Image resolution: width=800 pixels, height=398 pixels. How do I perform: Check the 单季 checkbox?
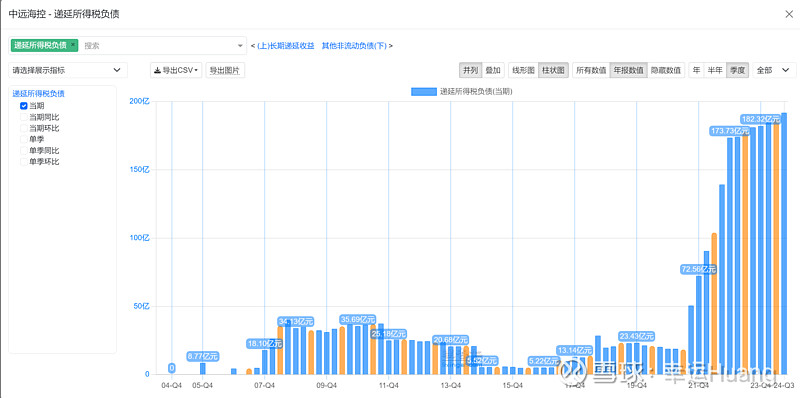pyautogui.click(x=23, y=139)
